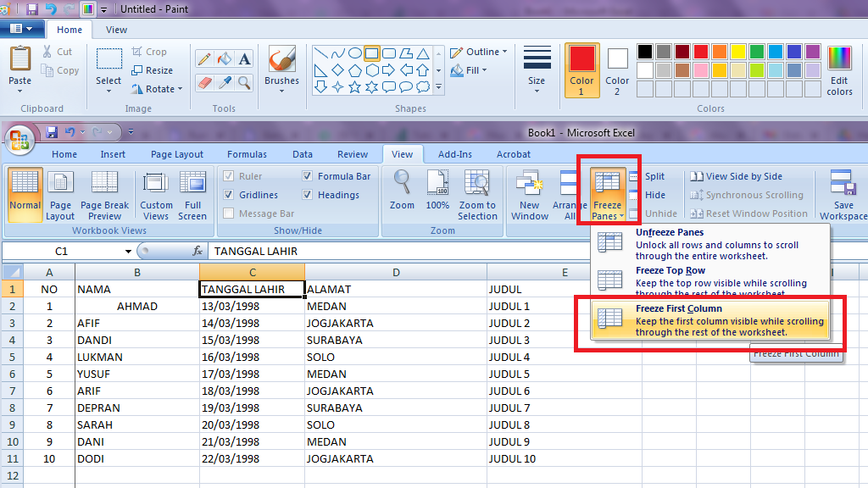
Task: Open Page Break Preview
Action: click(x=104, y=196)
